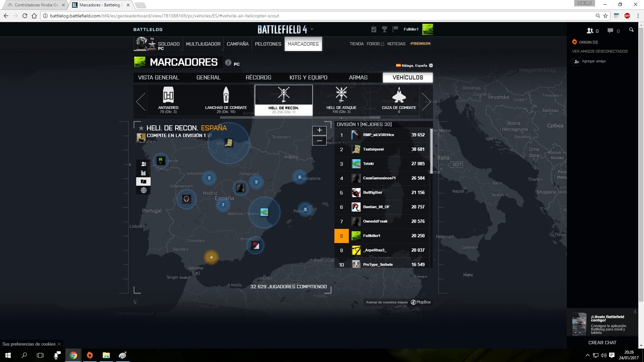Image resolution: width=644 pixels, height=362 pixels.
Task: Click the Agregar amigo add-friend icon
Action: click(576, 61)
